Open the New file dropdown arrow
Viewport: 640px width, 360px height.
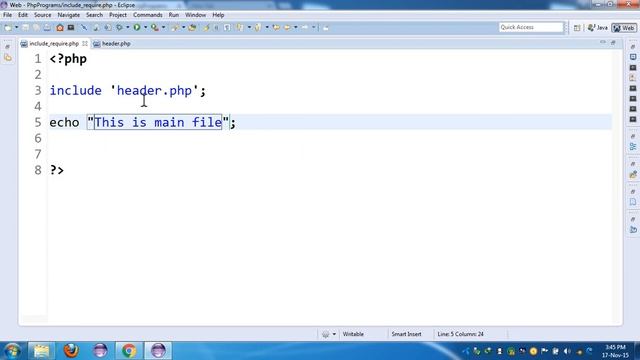tap(16, 27)
